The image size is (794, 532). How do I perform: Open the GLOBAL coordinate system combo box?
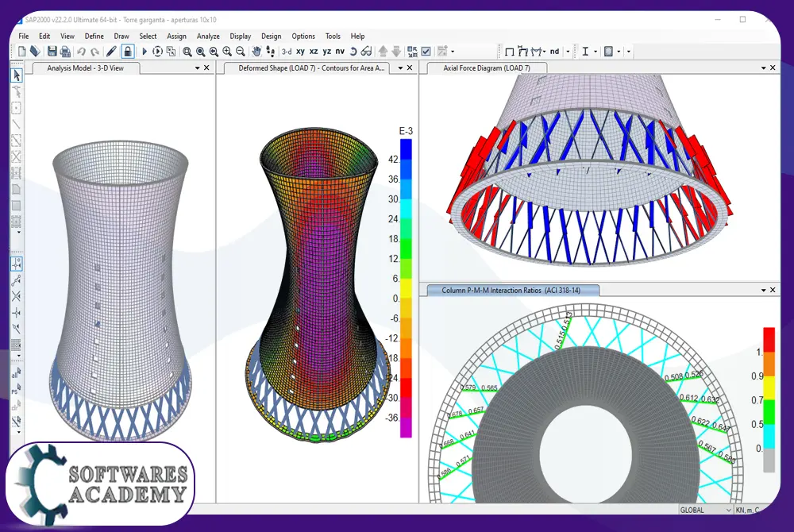click(x=706, y=510)
